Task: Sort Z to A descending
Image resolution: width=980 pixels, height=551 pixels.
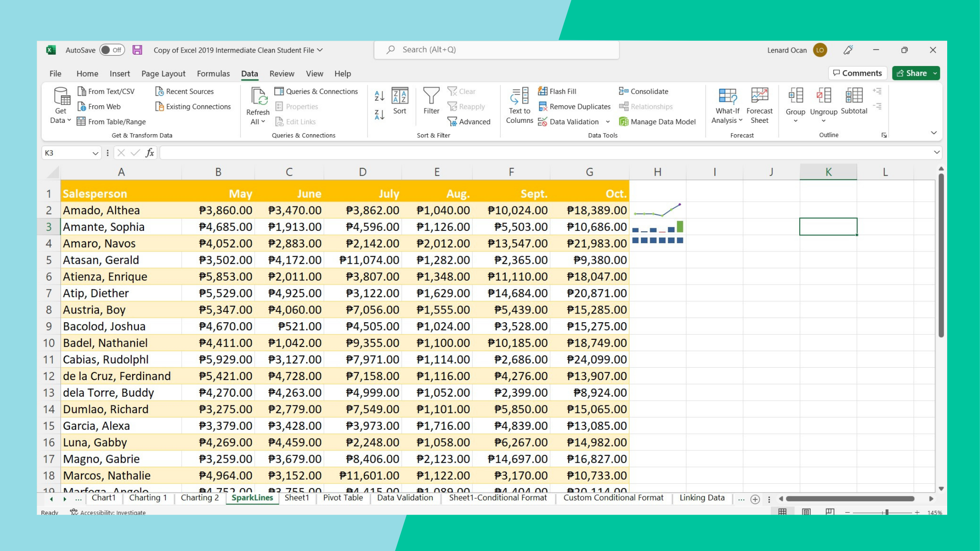Action: [379, 115]
